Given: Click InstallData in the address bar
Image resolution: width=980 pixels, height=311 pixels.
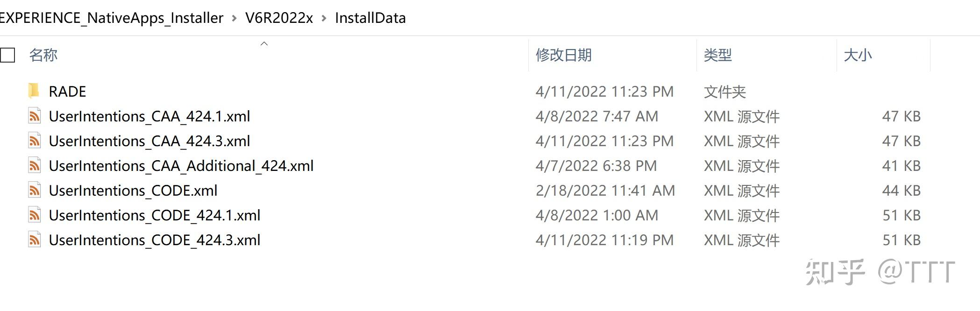Looking at the screenshot, I should point(370,18).
